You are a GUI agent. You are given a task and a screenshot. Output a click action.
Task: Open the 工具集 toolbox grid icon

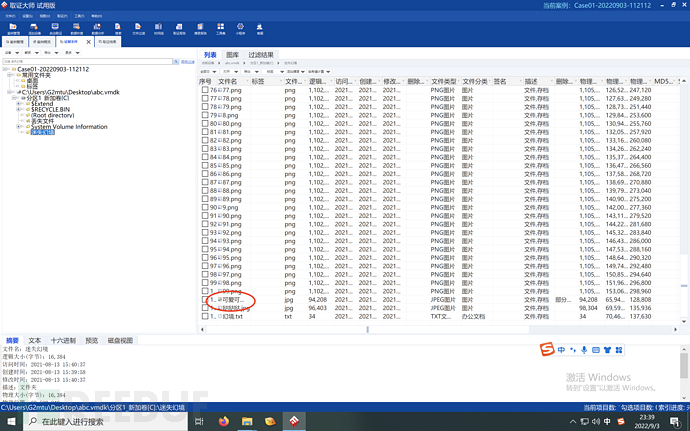(x=220, y=29)
